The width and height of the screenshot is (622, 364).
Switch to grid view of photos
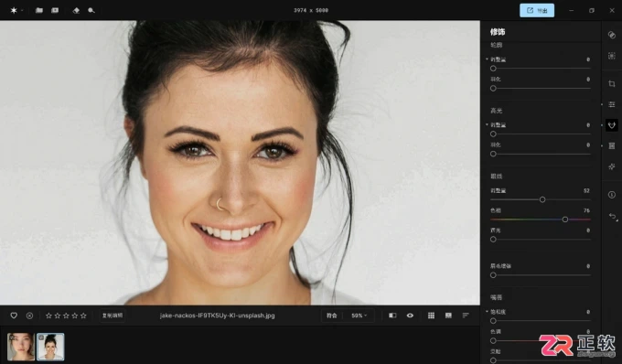pyautogui.click(x=431, y=316)
